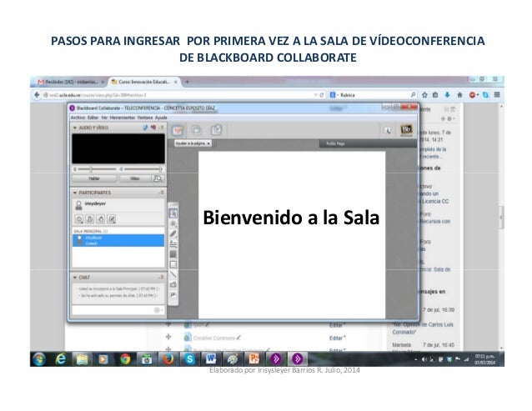
Task: Open the Ajustar a la página zoom dropdown
Action: pyautogui.click(x=193, y=143)
